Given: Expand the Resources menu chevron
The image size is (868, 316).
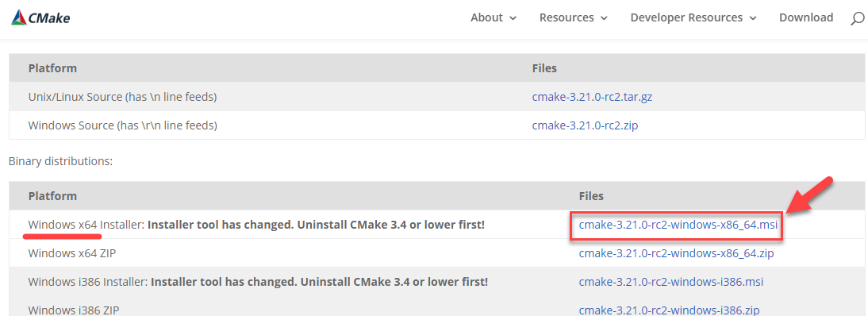Looking at the screenshot, I should point(603,18).
